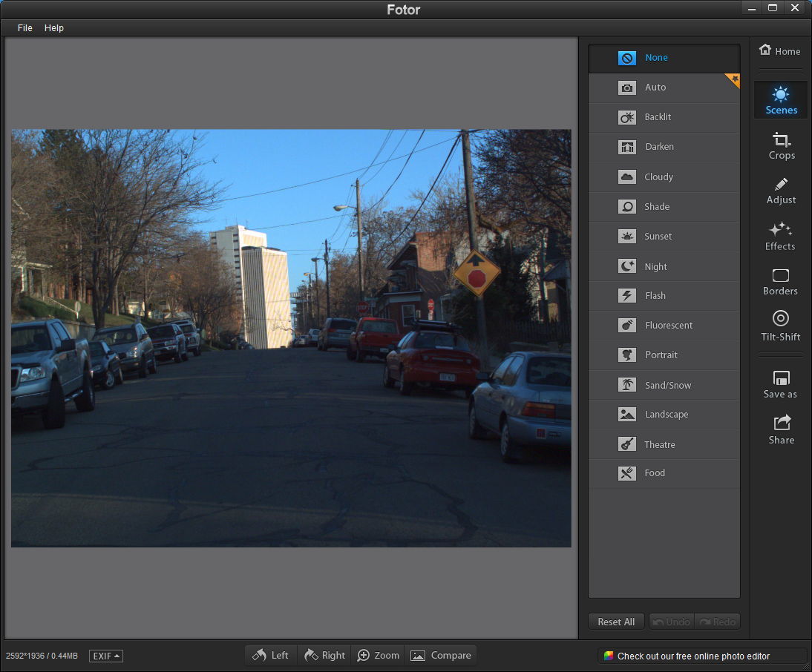
Task: Maximize the Fotor window
Action: pyautogui.click(x=773, y=7)
